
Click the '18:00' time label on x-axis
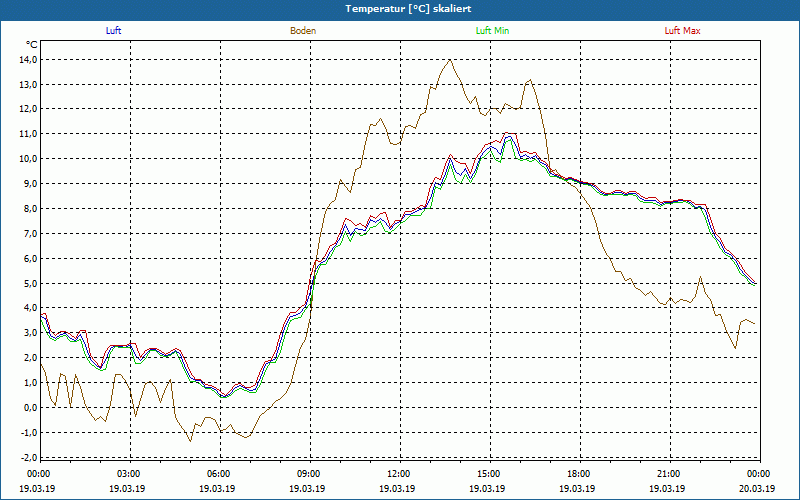(x=579, y=474)
